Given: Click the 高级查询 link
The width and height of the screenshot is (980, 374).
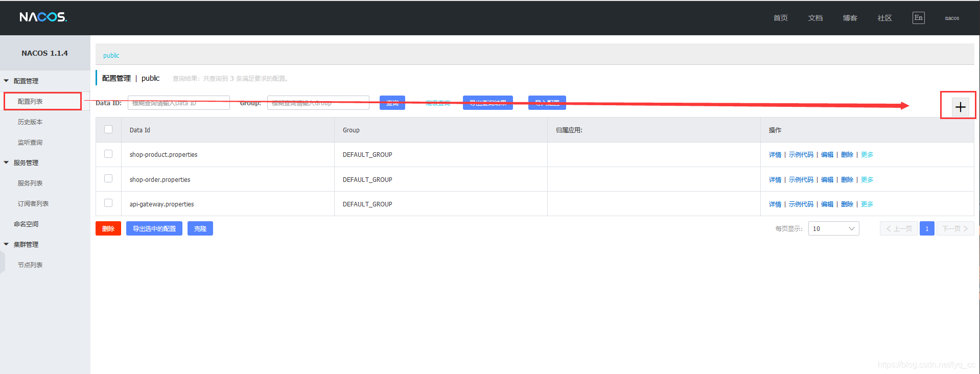Looking at the screenshot, I should pos(438,103).
